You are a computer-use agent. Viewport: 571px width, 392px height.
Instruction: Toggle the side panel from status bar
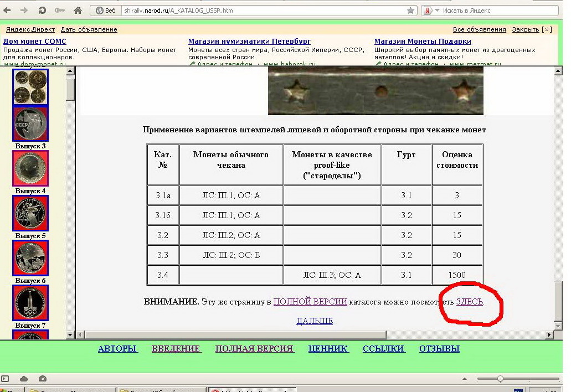coord(6,379)
